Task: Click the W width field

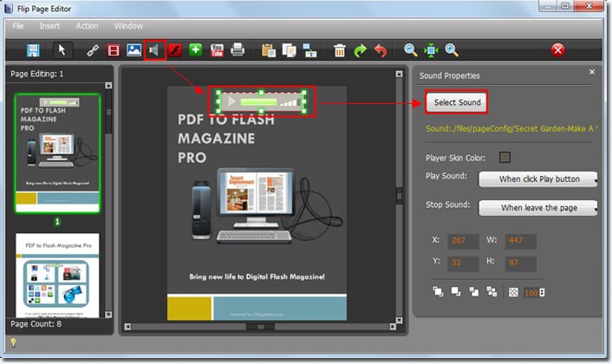Action: coord(520,241)
